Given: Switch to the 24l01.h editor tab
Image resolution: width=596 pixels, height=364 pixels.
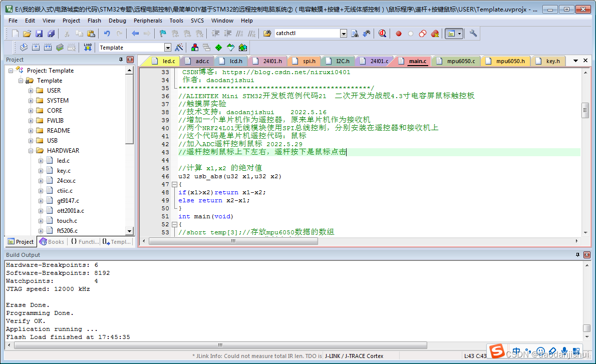Looking at the screenshot, I should click(268, 61).
